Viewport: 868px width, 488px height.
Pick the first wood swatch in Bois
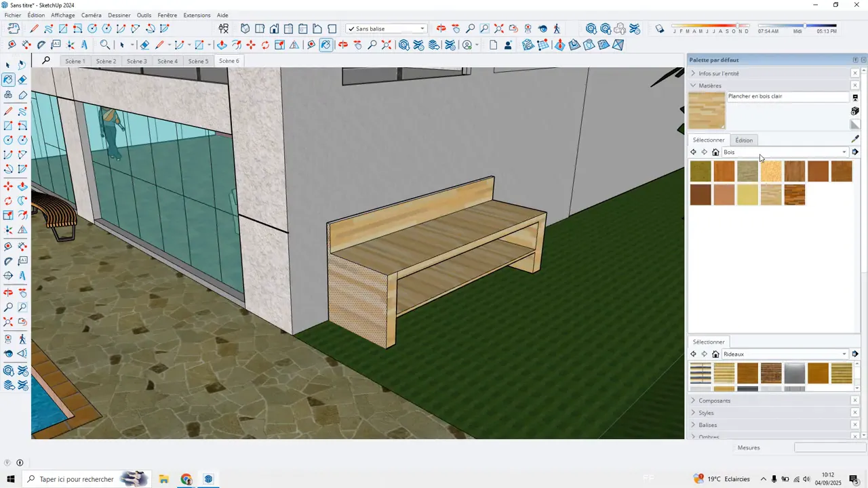[x=701, y=171]
